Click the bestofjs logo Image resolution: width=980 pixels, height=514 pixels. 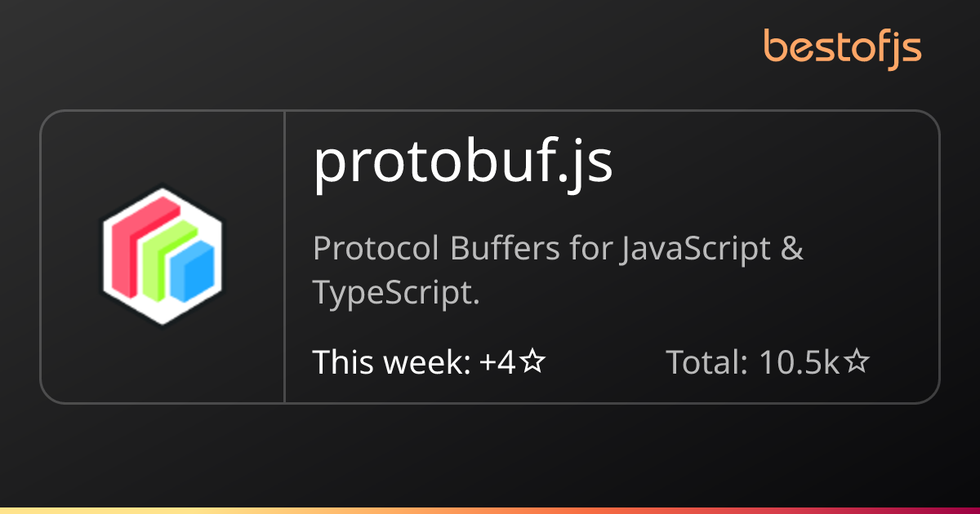(x=843, y=47)
